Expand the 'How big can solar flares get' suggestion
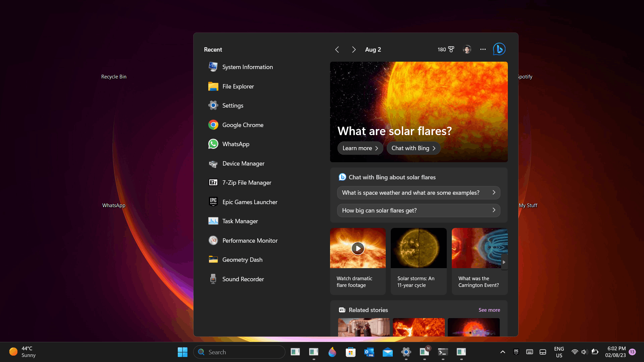The image size is (644, 362). (418, 210)
